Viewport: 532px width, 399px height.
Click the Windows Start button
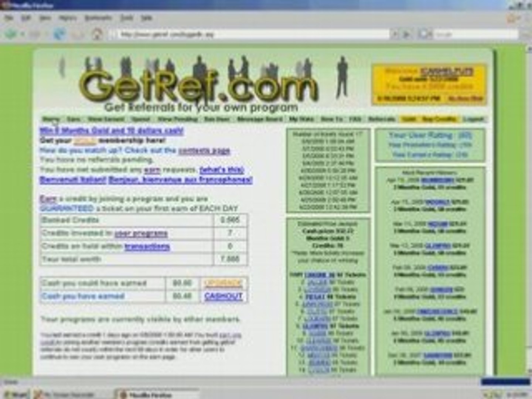(x=16, y=394)
